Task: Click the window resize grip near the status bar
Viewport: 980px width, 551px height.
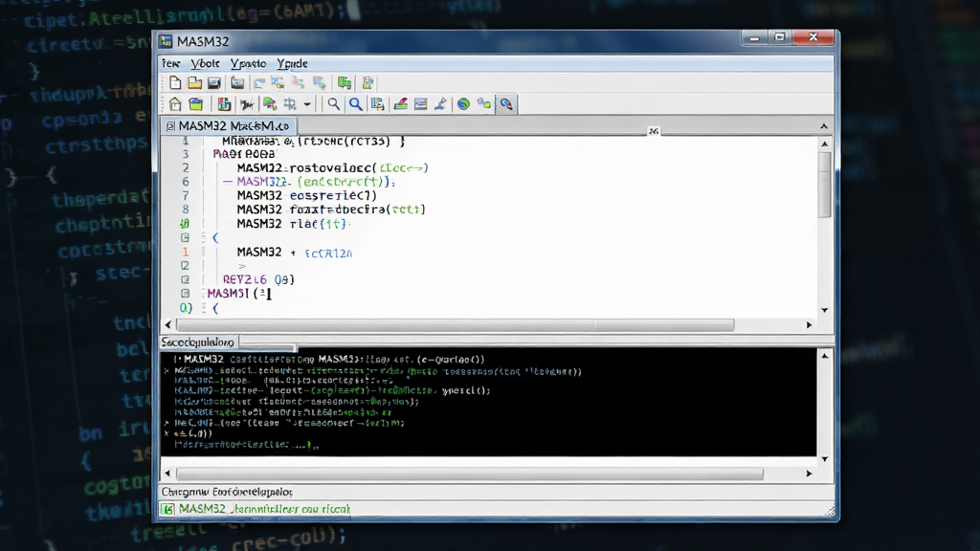Action: (829, 511)
